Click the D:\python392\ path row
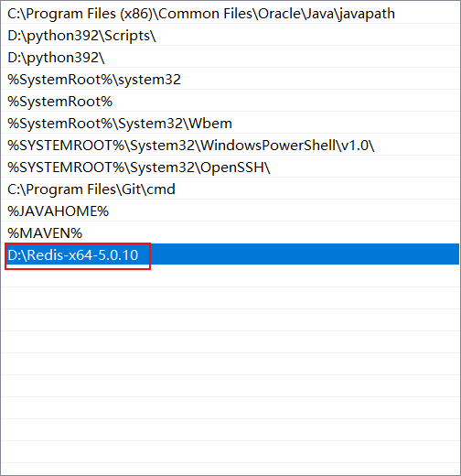The height and width of the screenshot is (476, 461). pos(230,58)
